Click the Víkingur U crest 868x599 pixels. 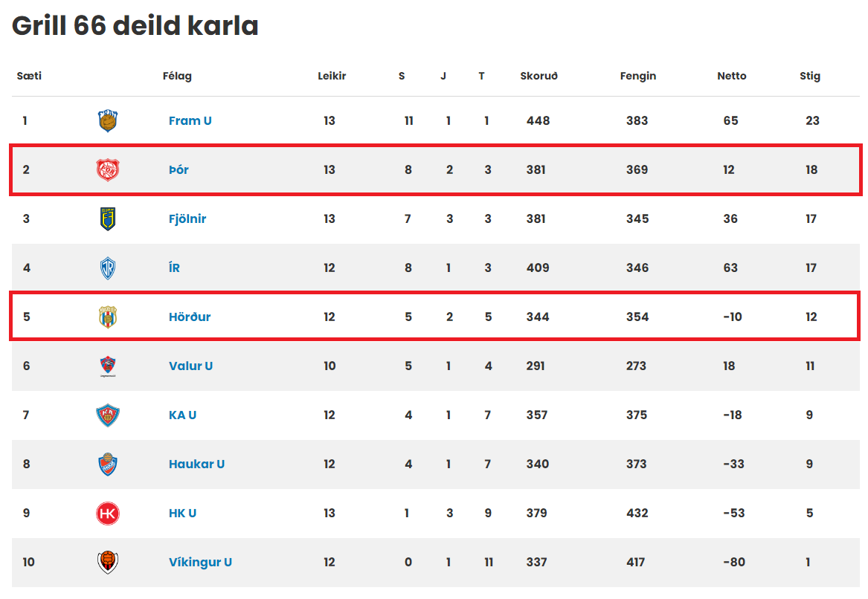pyautogui.click(x=108, y=563)
